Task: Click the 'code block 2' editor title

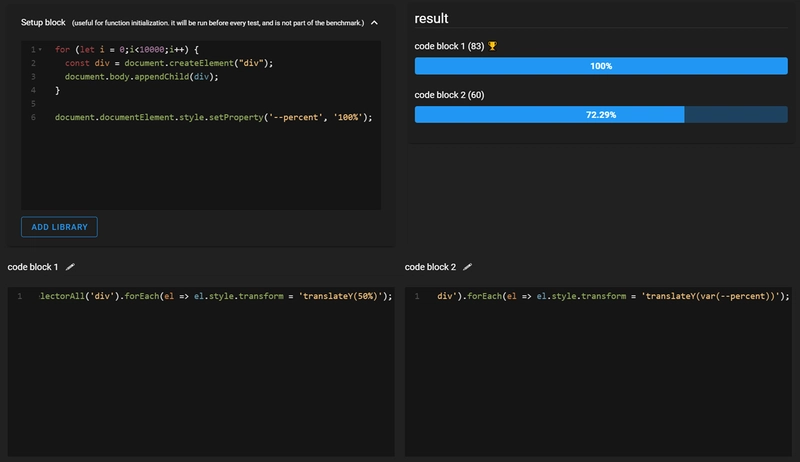Action: click(430, 267)
